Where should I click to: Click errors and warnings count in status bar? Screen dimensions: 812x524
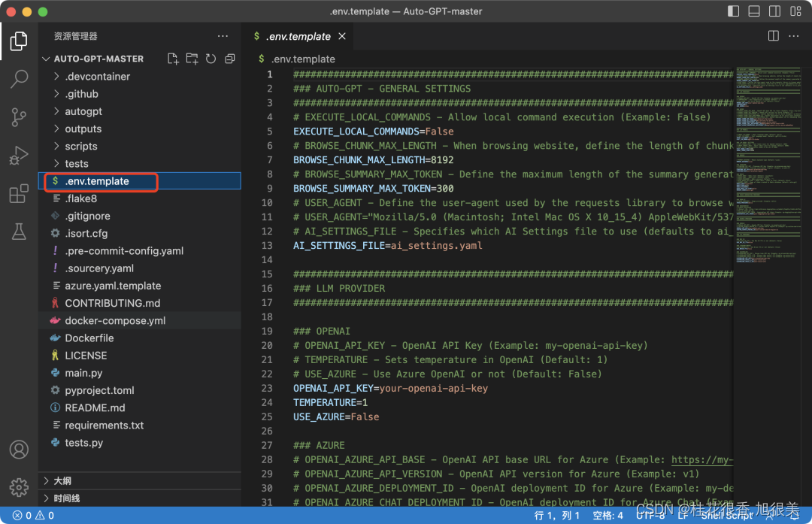click(x=33, y=515)
